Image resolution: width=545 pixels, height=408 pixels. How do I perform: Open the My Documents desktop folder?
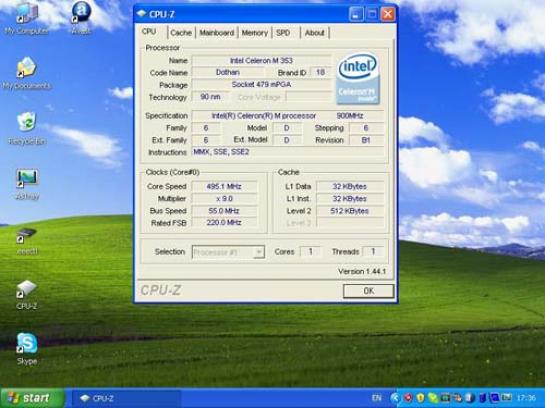(x=26, y=73)
